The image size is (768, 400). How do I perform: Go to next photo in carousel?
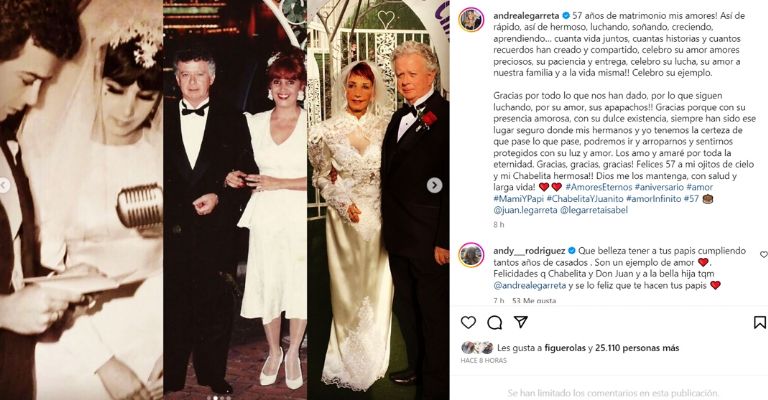[434, 185]
